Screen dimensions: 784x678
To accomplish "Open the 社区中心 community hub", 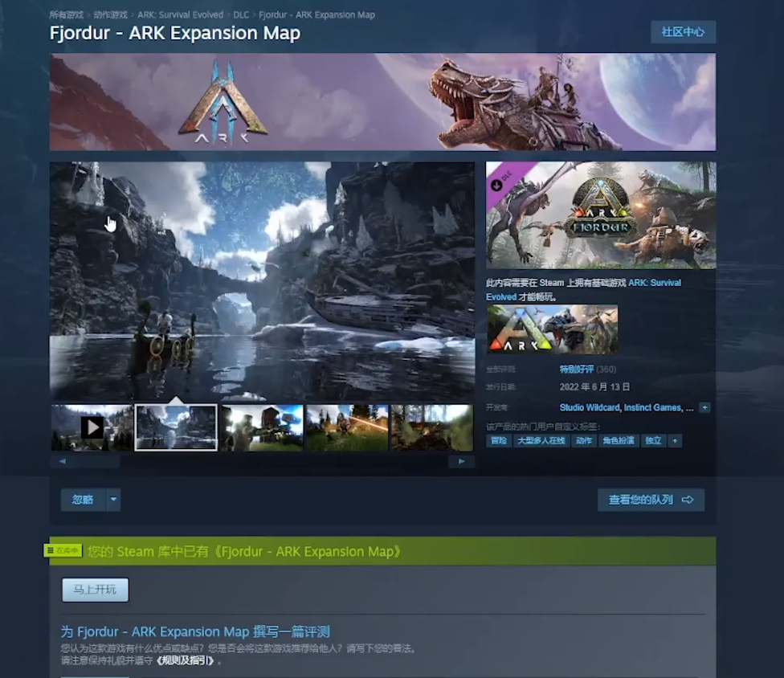I will (x=682, y=32).
